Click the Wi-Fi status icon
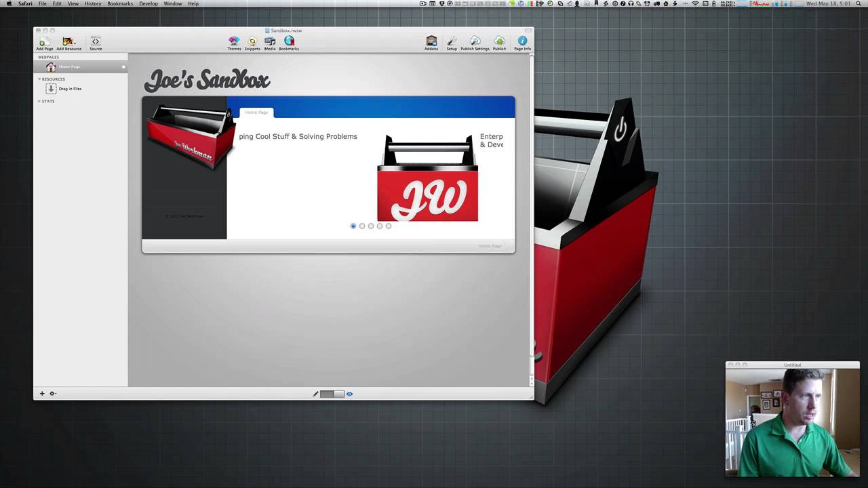The width and height of the screenshot is (868, 488). [x=695, y=3]
